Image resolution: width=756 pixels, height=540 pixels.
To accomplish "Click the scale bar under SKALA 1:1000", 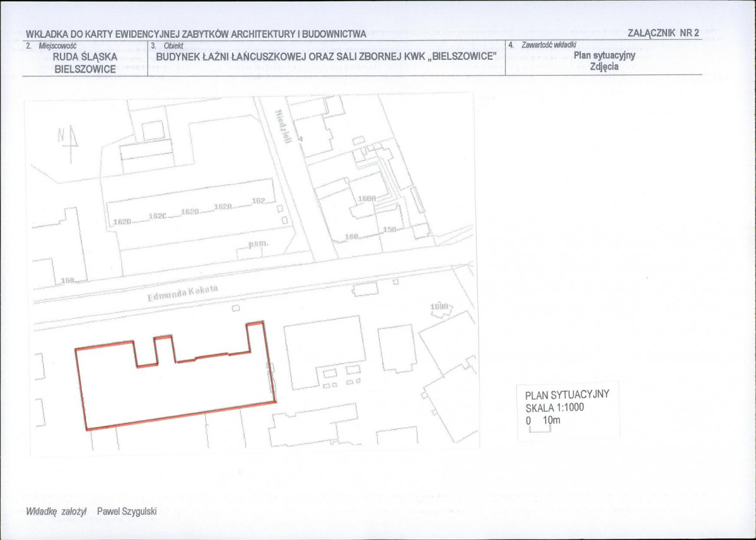I will coord(540,428).
